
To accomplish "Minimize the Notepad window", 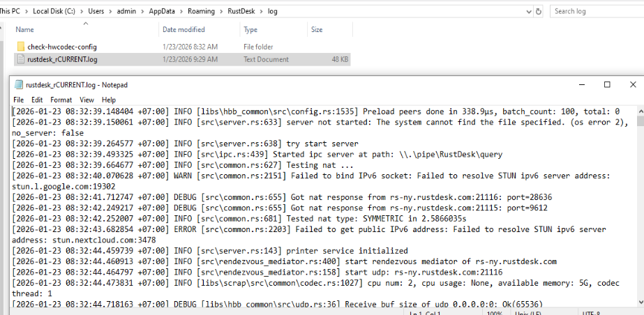I will point(582,85).
